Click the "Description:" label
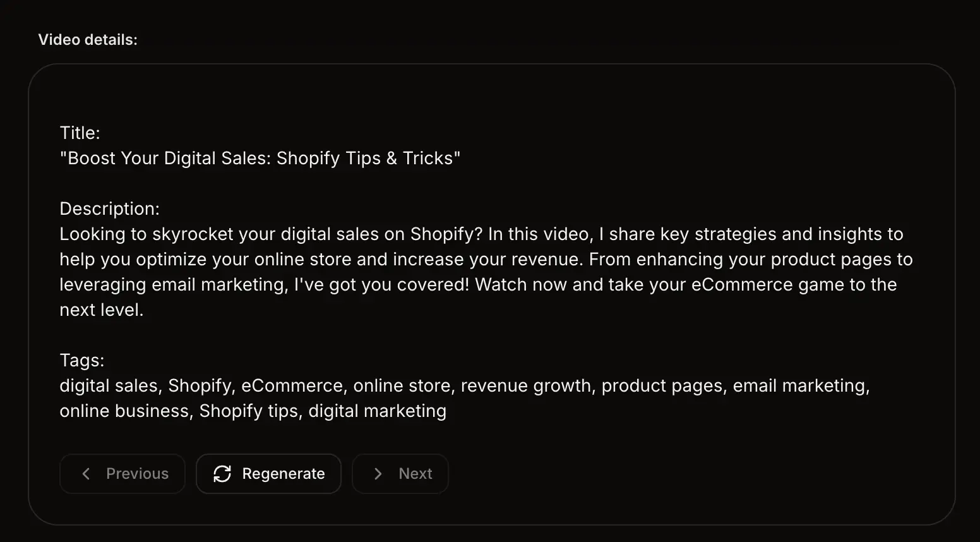 coord(110,208)
